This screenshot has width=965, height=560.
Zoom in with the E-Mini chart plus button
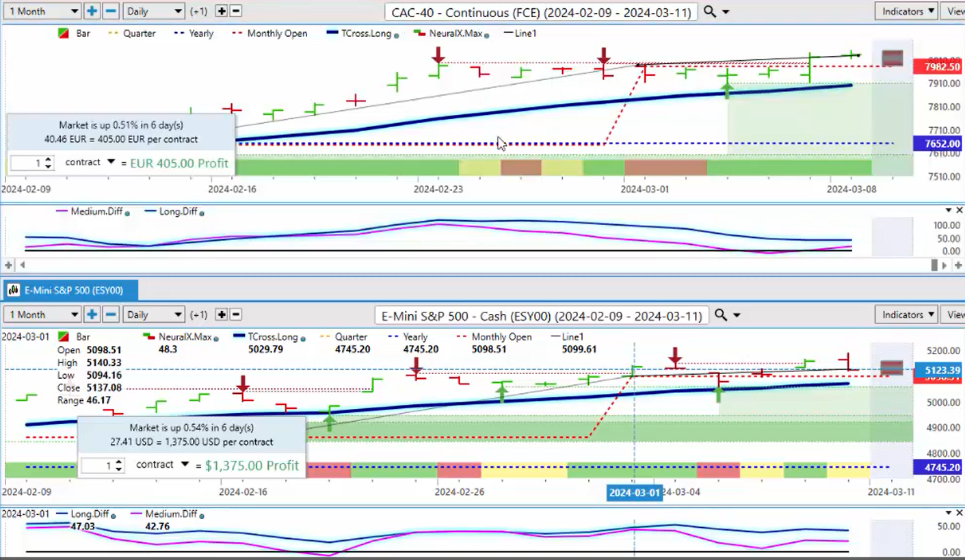(92, 315)
